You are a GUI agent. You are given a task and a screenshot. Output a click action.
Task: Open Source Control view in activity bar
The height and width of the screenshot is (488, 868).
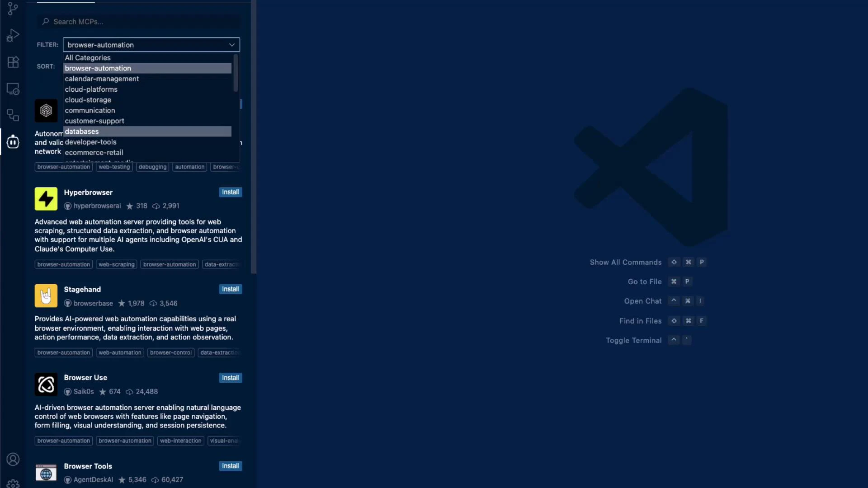pos(13,9)
